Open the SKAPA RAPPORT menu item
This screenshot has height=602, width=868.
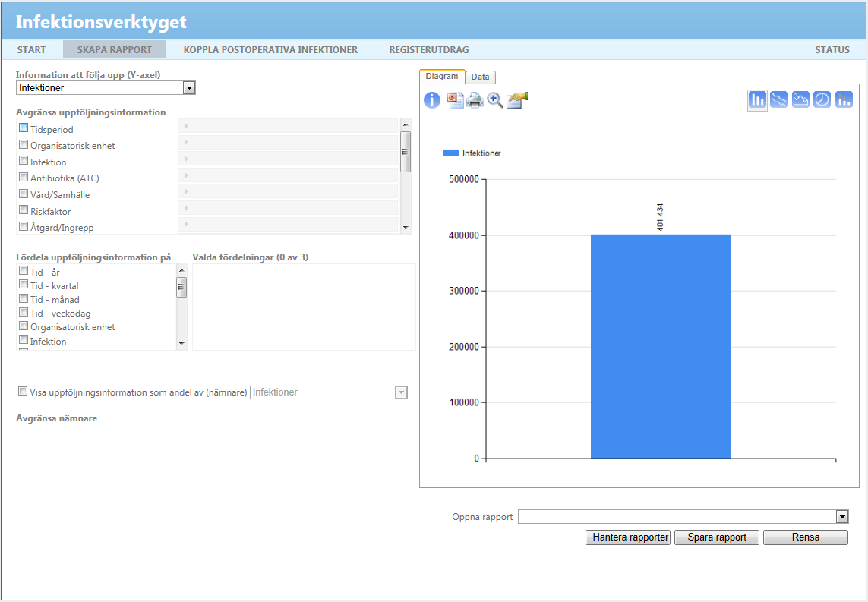point(115,50)
